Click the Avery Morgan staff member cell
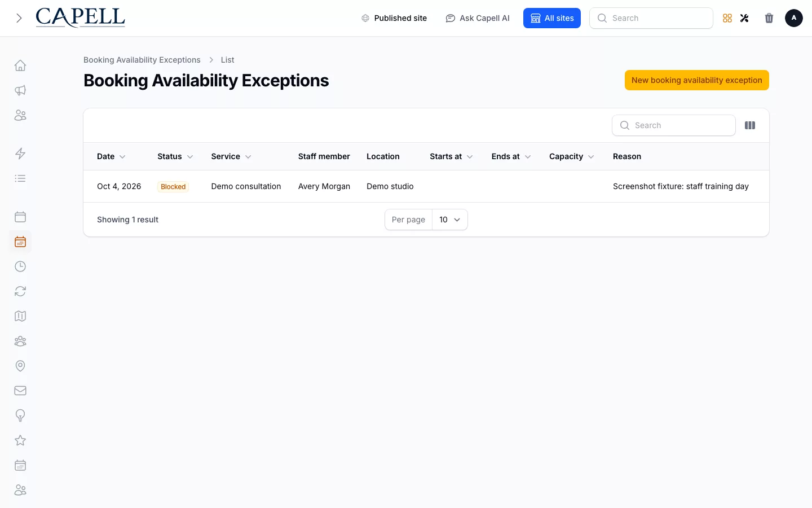This screenshot has height=508, width=812. pos(324,186)
